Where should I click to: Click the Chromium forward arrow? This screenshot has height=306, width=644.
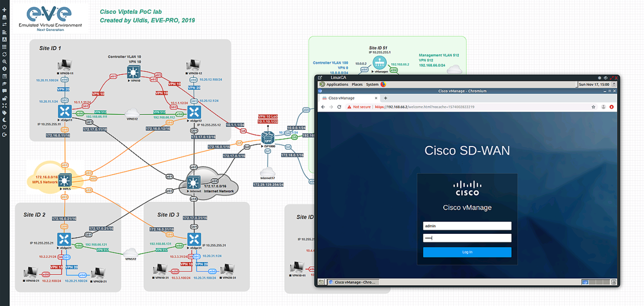point(331,107)
